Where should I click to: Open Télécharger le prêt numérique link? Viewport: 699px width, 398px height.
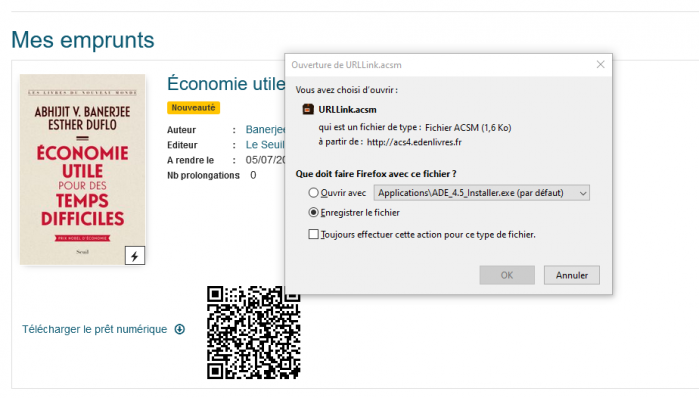pyautogui.click(x=95, y=329)
